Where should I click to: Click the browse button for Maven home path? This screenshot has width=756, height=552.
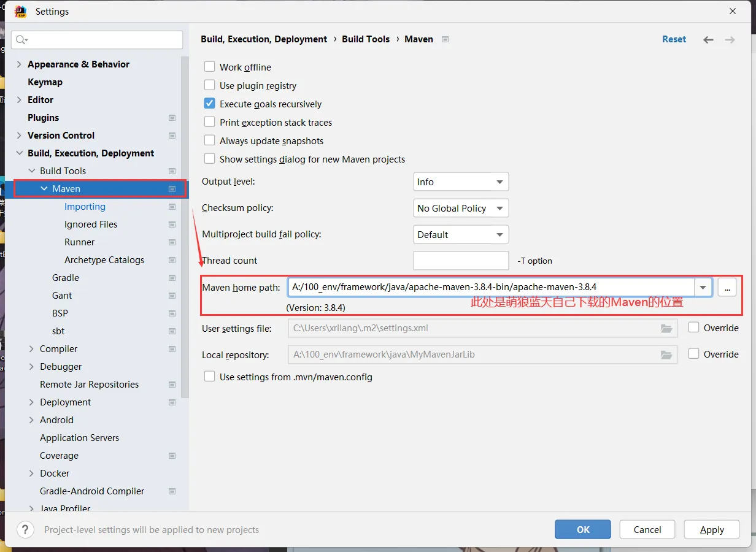pyautogui.click(x=727, y=287)
